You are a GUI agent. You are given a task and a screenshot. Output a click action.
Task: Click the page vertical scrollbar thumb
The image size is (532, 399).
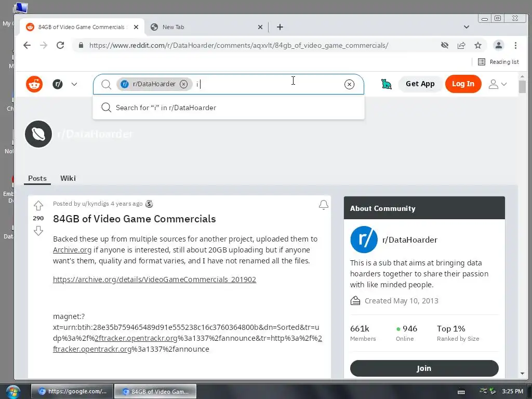[522, 86]
